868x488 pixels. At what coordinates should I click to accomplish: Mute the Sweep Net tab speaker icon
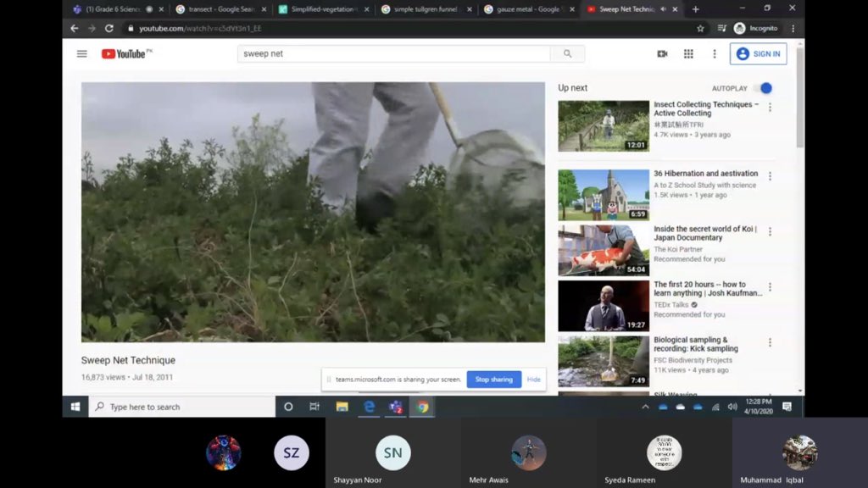coord(663,9)
